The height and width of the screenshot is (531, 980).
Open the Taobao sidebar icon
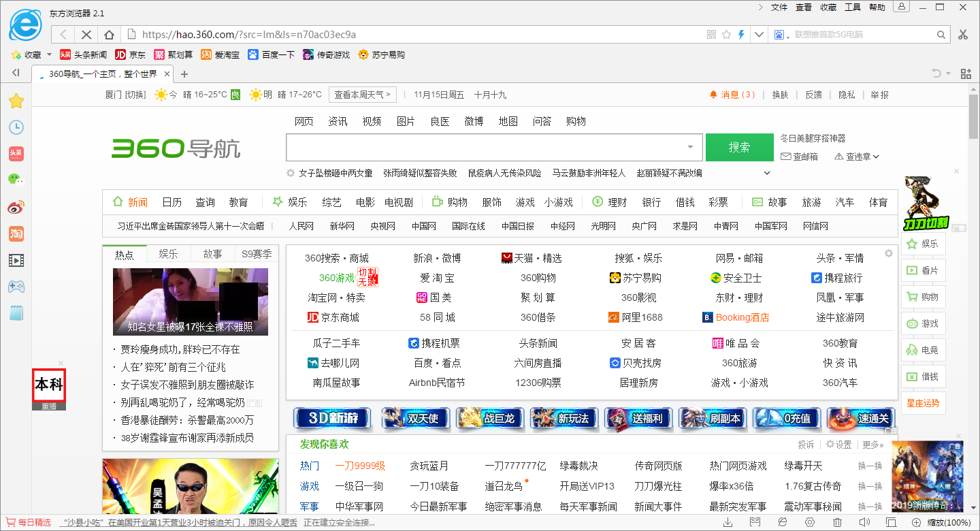(x=16, y=234)
